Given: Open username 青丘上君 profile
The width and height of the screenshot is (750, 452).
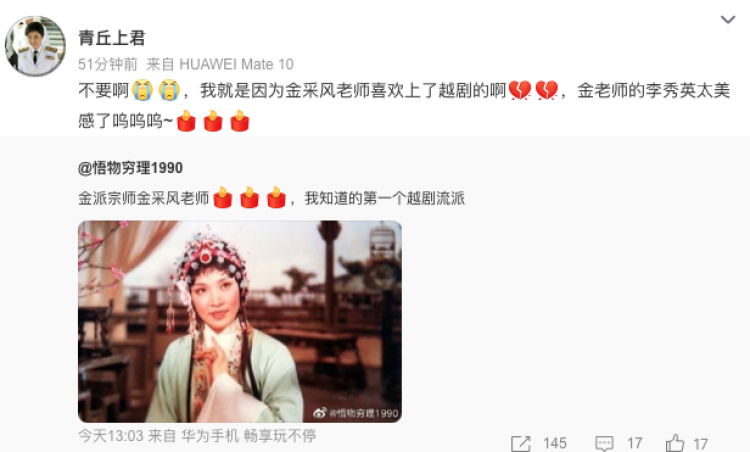Looking at the screenshot, I should tap(112, 38).
